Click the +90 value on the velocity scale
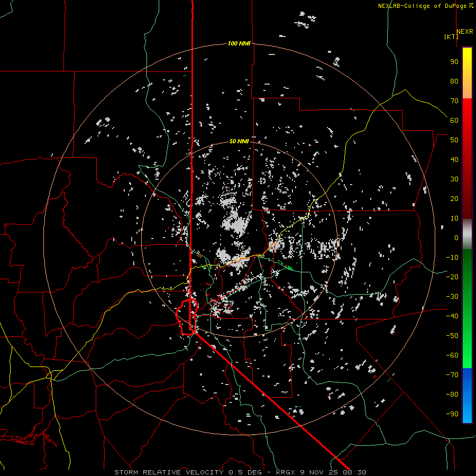 pyautogui.click(x=454, y=62)
